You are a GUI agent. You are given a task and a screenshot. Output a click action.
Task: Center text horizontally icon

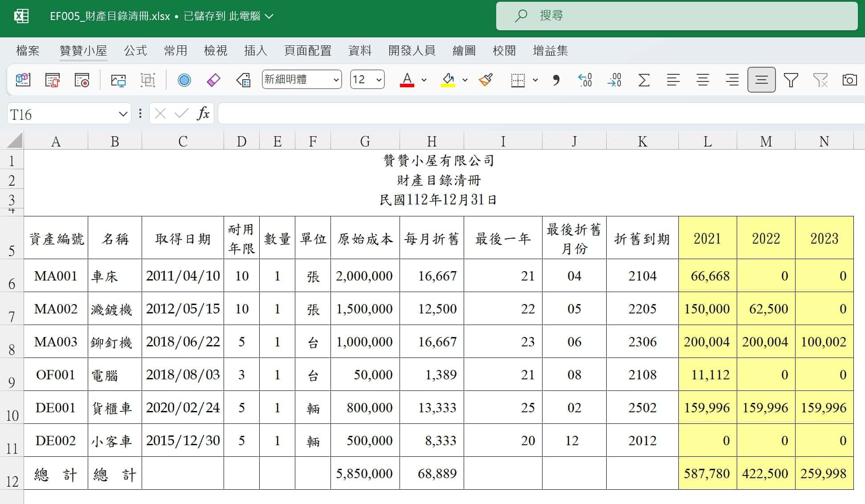703,80
